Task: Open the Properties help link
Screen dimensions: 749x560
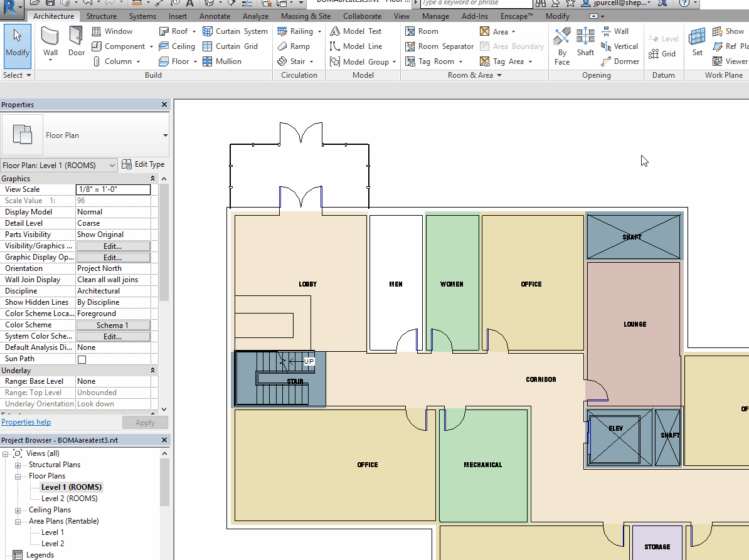Action: (x=26, y=422)
